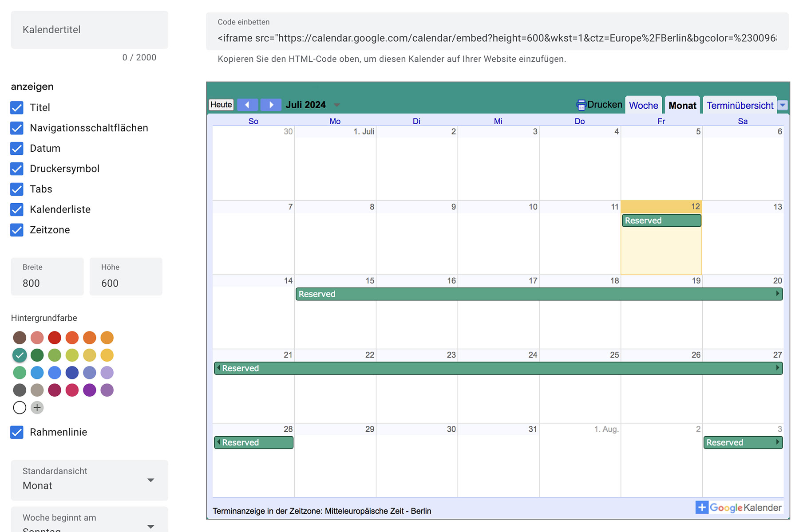Pick the dark gray swatch
Image resolution: width=799 pixels, height=532 pixels.
point(20,390)
